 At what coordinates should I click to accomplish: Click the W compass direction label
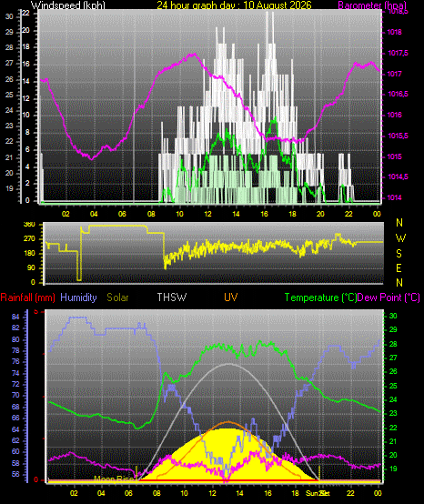pos(400,238)
